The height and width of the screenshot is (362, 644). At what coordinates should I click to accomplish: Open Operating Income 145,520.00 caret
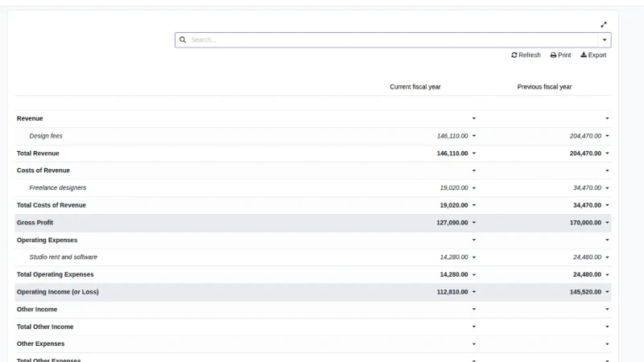[607, 292]
